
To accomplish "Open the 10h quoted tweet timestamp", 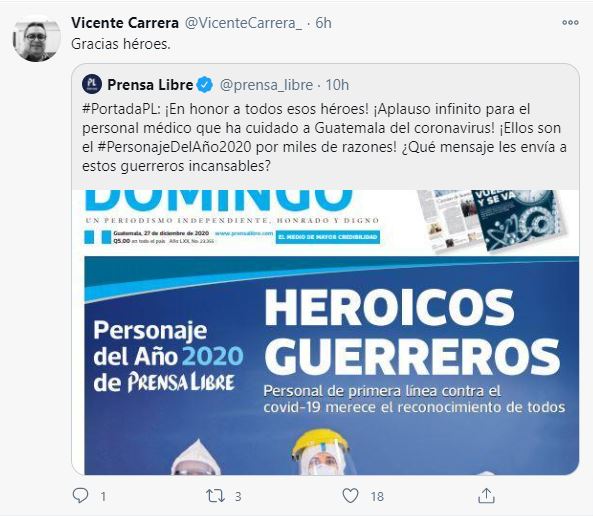I will (337, 85).
